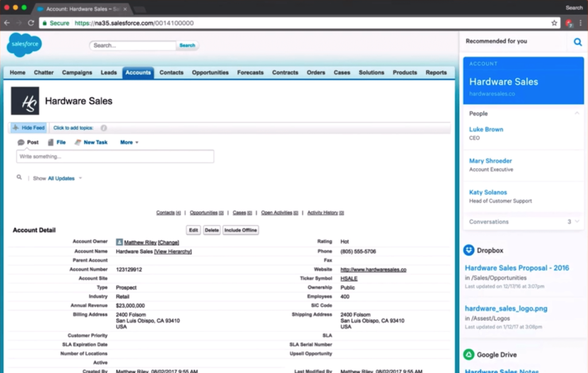Click the [Change] owner link
588x373 pixels.
coord(168,243)
